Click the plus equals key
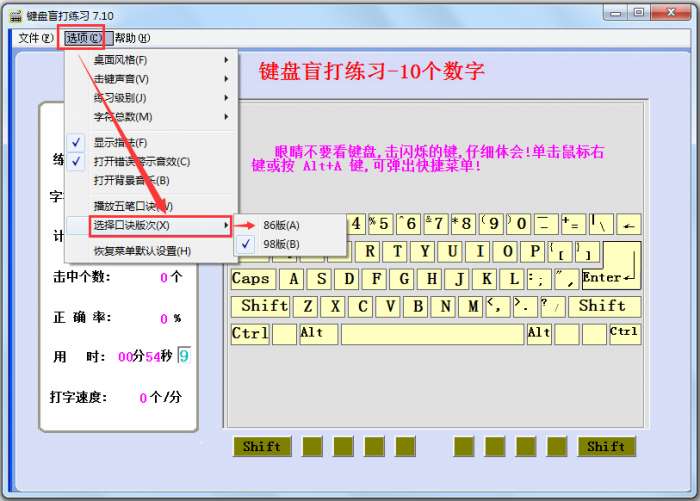The height and width of the screenshot is (501, 700). point(573,224)
